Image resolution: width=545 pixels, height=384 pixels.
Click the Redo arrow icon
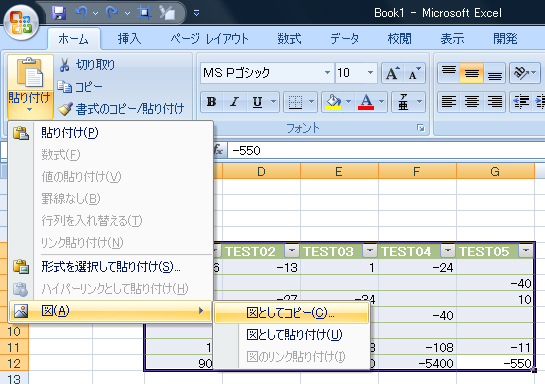coord(112,13)
